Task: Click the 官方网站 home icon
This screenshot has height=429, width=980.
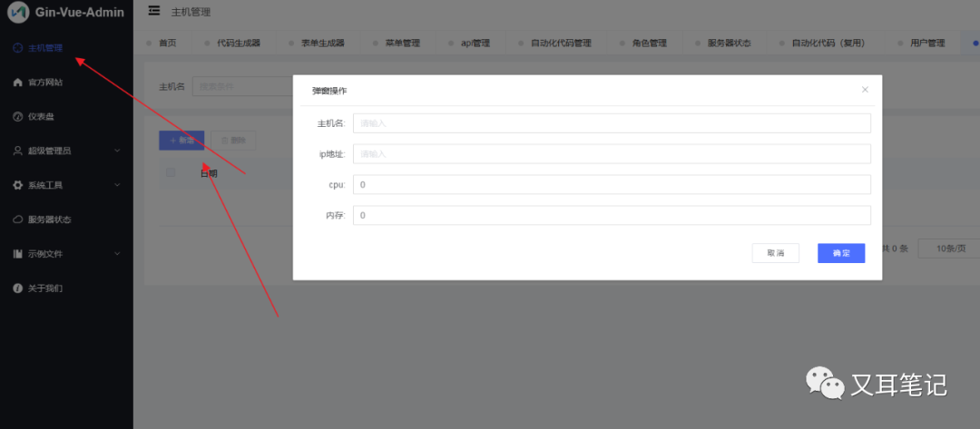Action: tap(17, 82)
